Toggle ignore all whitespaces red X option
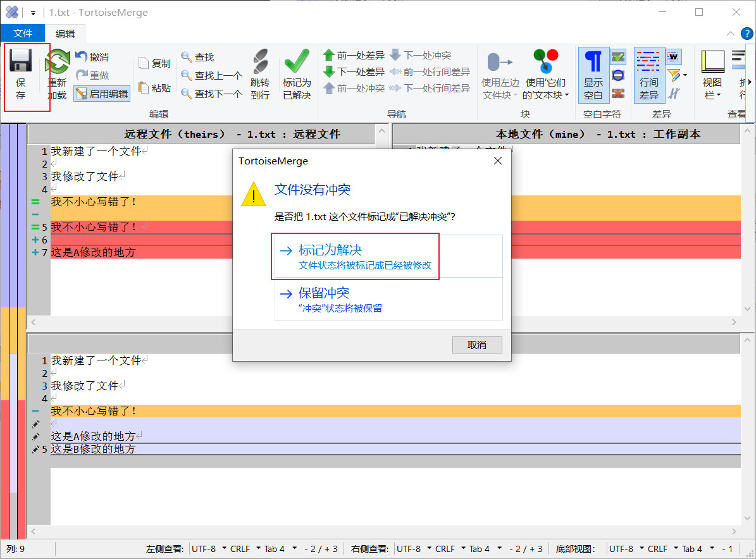Image resolution: width=756 pixels, height=559 pixels. pyautogui.click(x=618, y=94)
